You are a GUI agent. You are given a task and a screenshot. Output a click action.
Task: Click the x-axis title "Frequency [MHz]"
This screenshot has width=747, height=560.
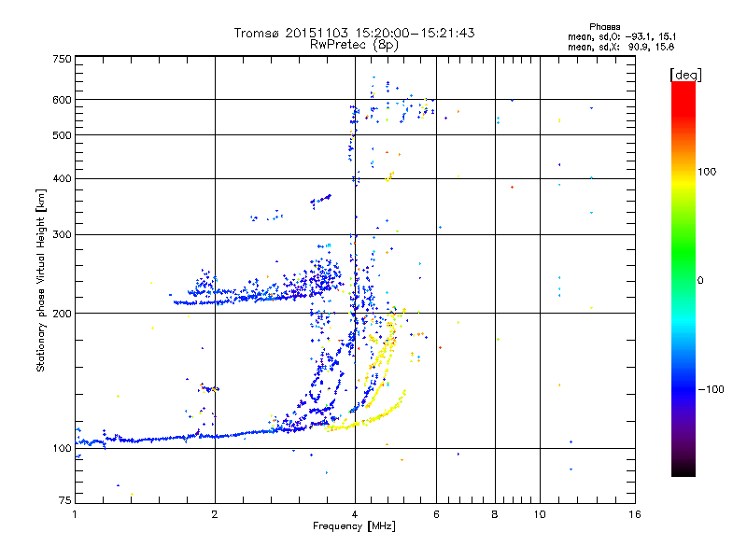pos(354,526)
